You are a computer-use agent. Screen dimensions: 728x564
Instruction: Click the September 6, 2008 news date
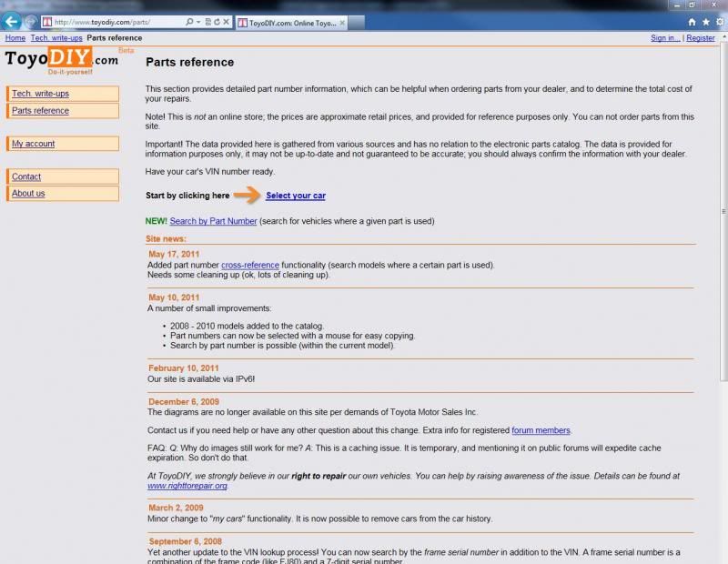186,541
